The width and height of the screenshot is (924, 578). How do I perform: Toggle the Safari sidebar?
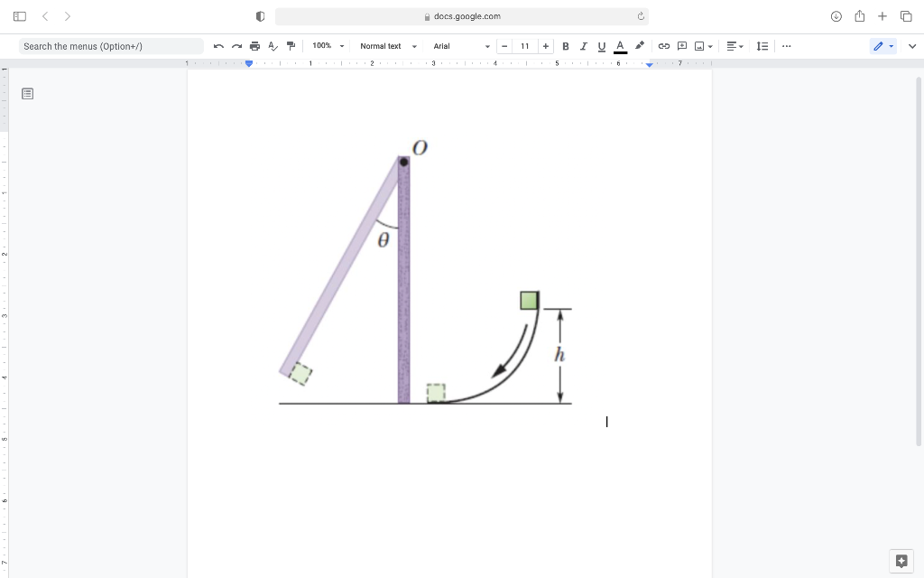[x=20, y=16]
